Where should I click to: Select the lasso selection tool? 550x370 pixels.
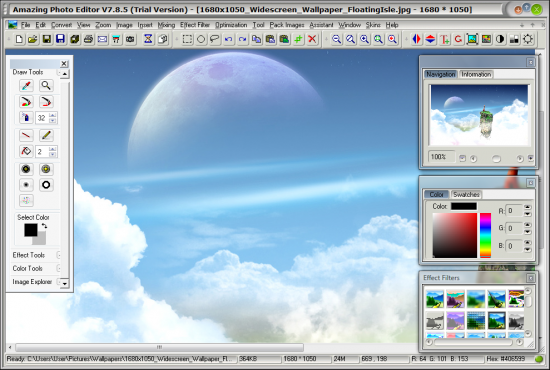[215, 39]
